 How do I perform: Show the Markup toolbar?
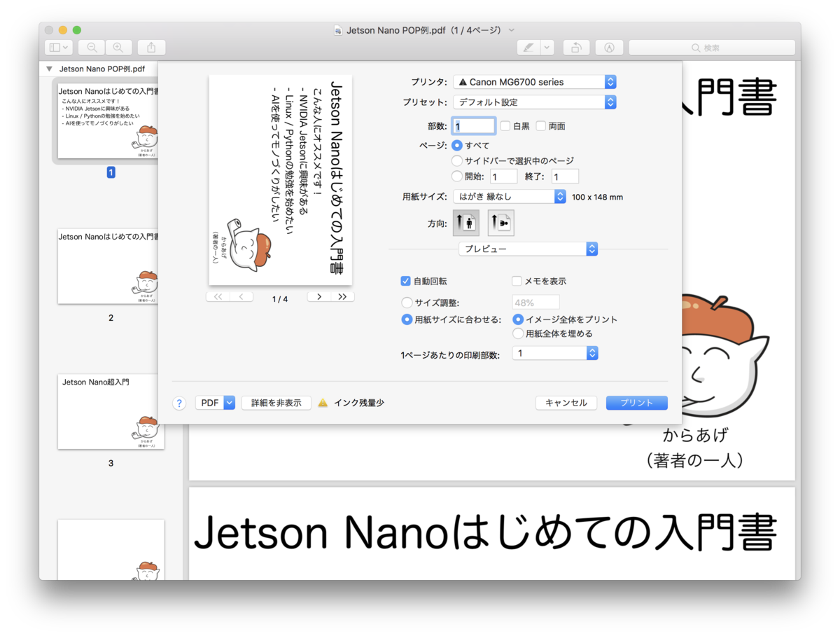609,48
